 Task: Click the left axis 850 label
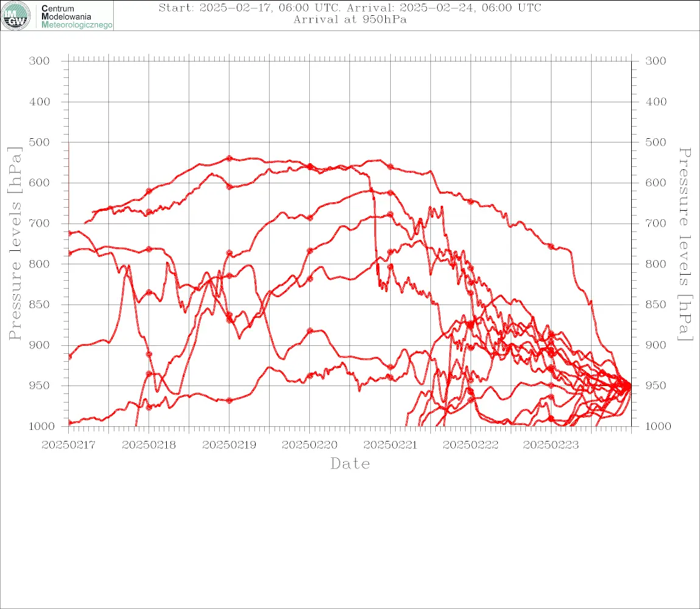coord(40,304)
